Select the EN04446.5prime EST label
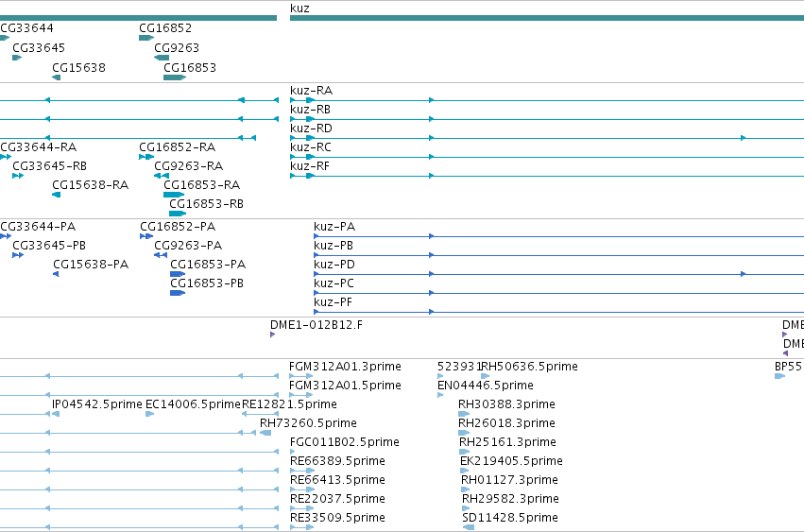The width and height of the screenshot is (804, 532). tap(486, 386)
